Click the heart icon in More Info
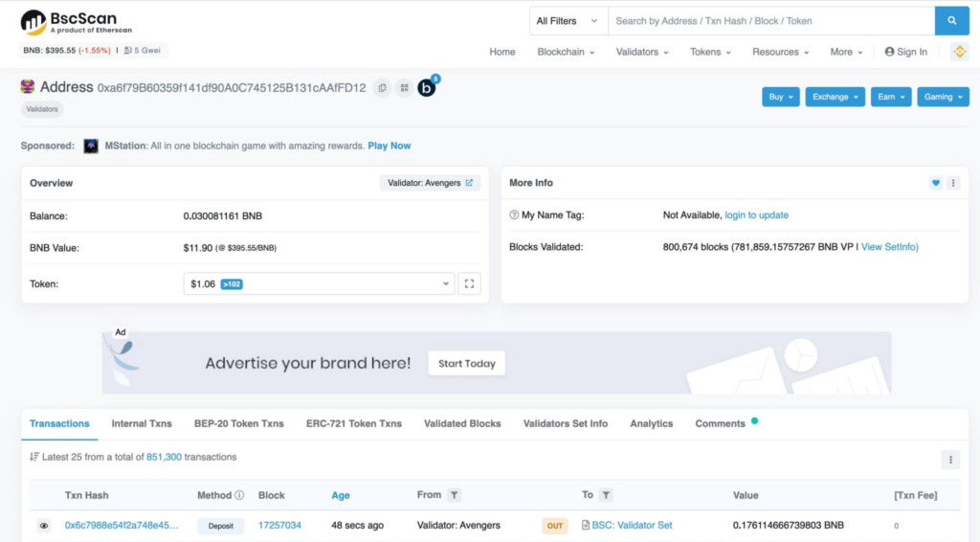This screenshot has width=980, height=542. click(935, 183)
